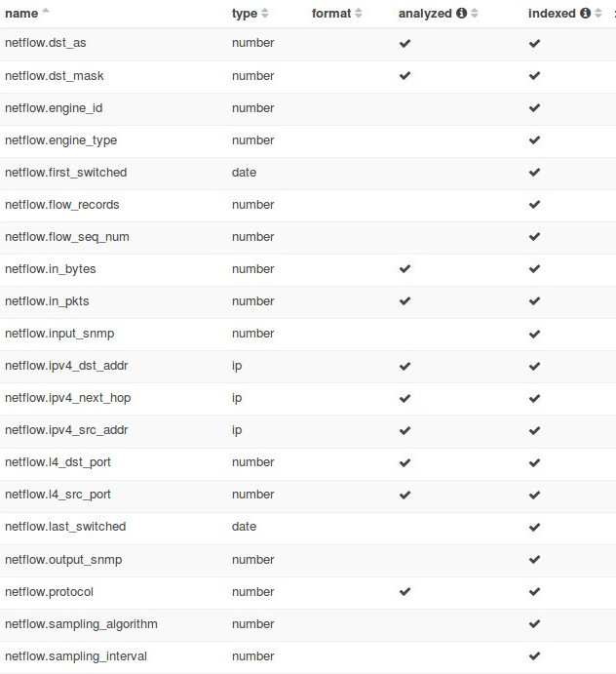616x674 pixels.
Task: Click the indexed checkmark for netflow.last_switched
Action: [x=534, y=528]
